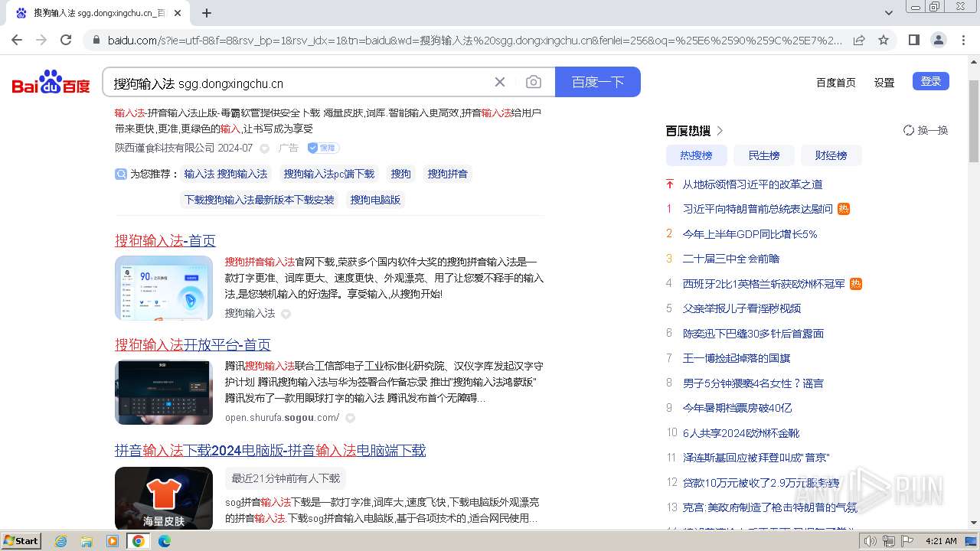980x551 pixels.
Task: Click 百度首页 link
Action: click(836, 82)
